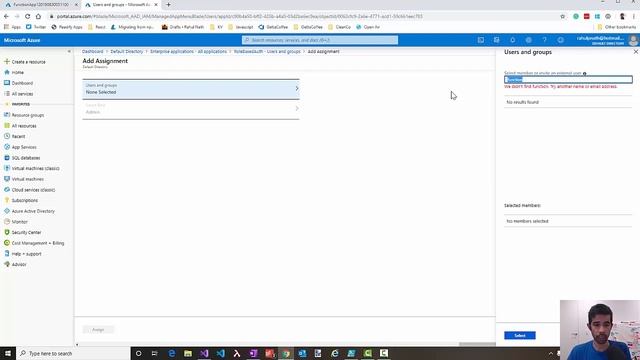Expand the Users and groups None Selected row
Screen dimensions: 640x360
click(191, 89)
